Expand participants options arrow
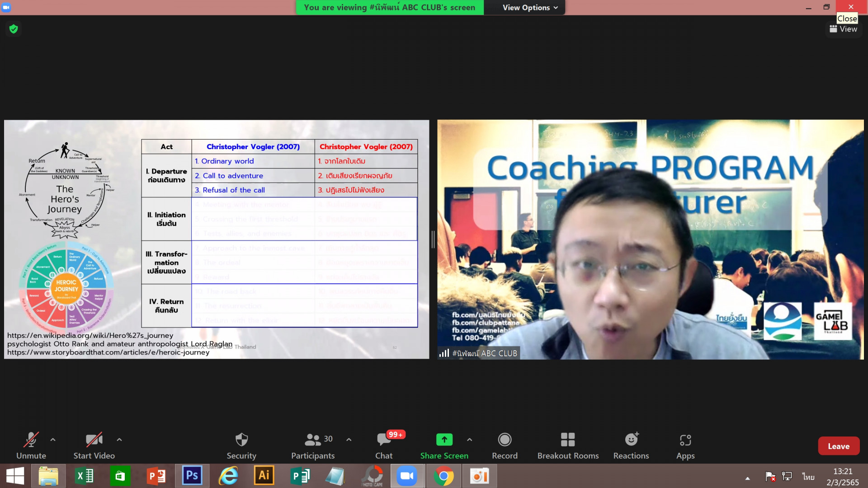 tap(349, 439)
